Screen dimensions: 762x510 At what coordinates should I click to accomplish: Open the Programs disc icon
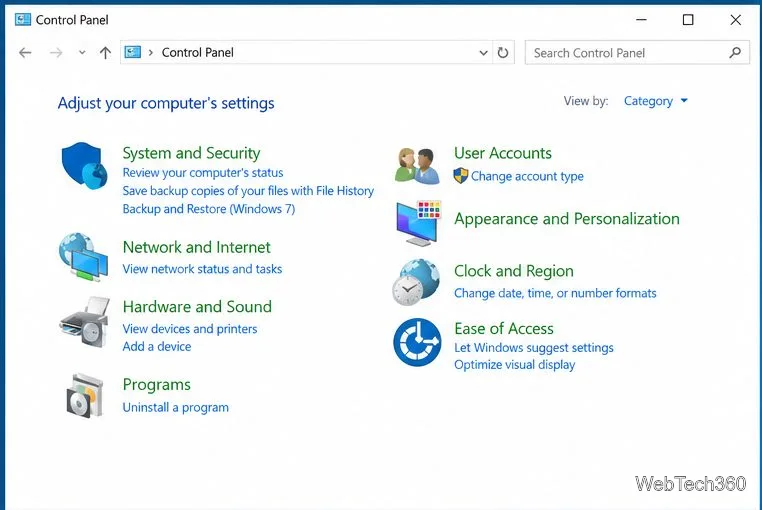click(85, 396)
